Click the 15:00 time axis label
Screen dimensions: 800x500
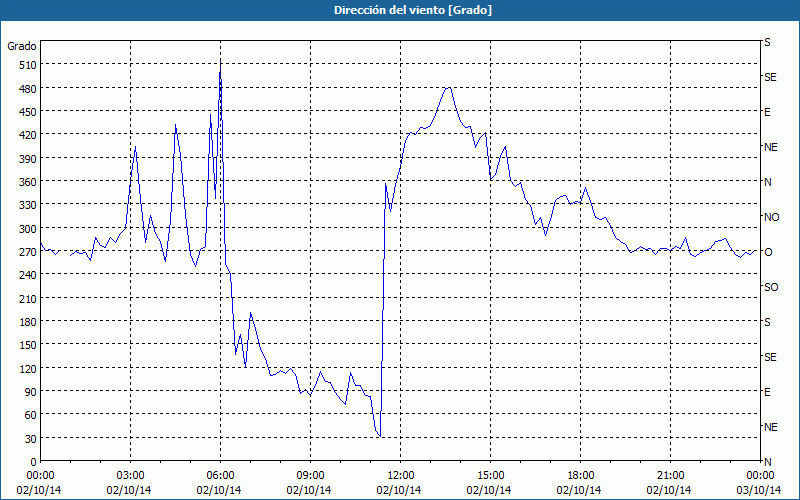(490, 476)
